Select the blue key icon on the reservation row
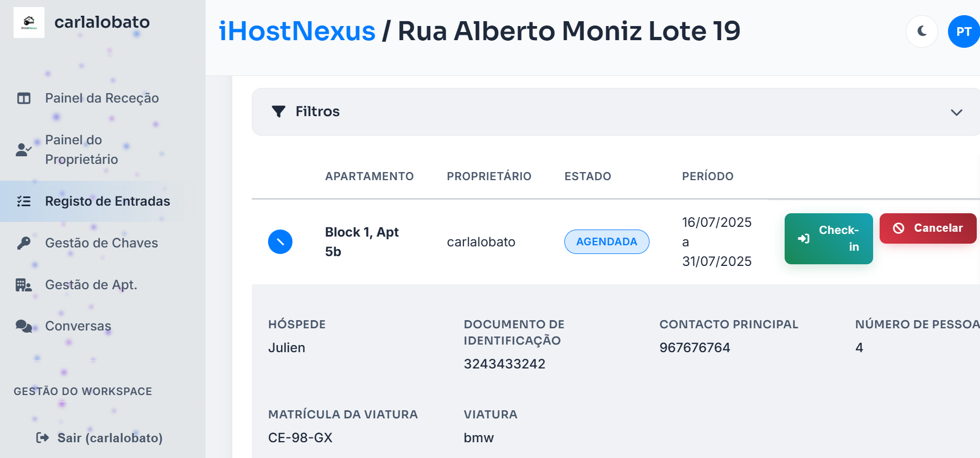 pyautogui.click(x=281, y=242)
